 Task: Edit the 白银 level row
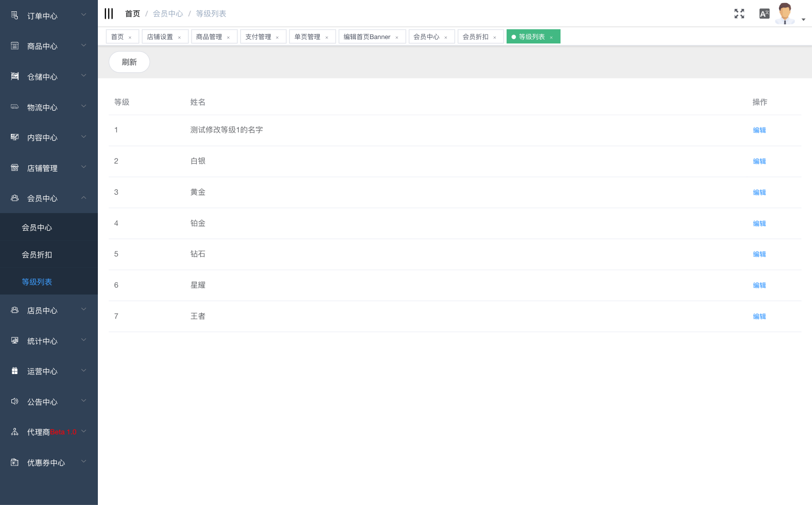(759, 161)
